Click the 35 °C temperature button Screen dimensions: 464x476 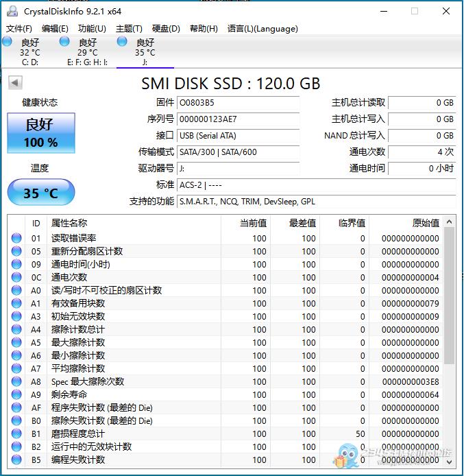[x=41, y=193]
